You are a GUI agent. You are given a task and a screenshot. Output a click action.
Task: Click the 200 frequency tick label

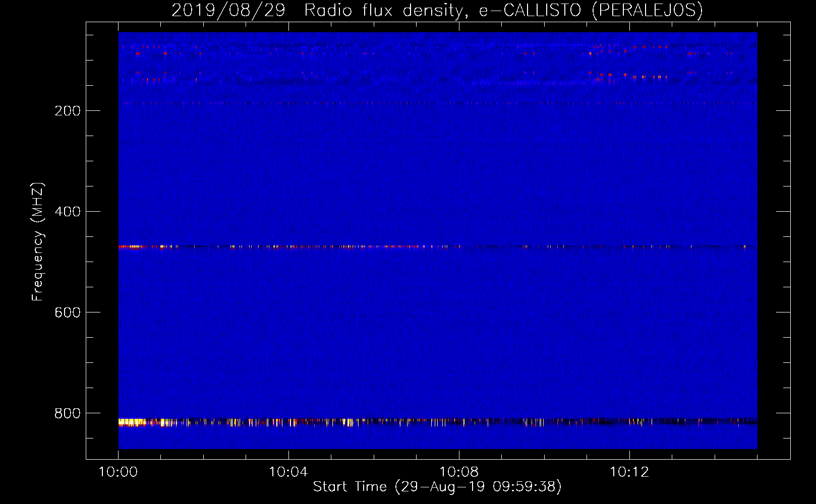(x=68, y=111)
